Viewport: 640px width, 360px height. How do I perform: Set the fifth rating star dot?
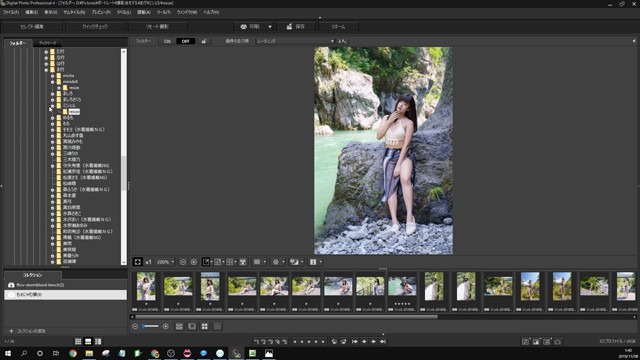[x=323, y=342]
